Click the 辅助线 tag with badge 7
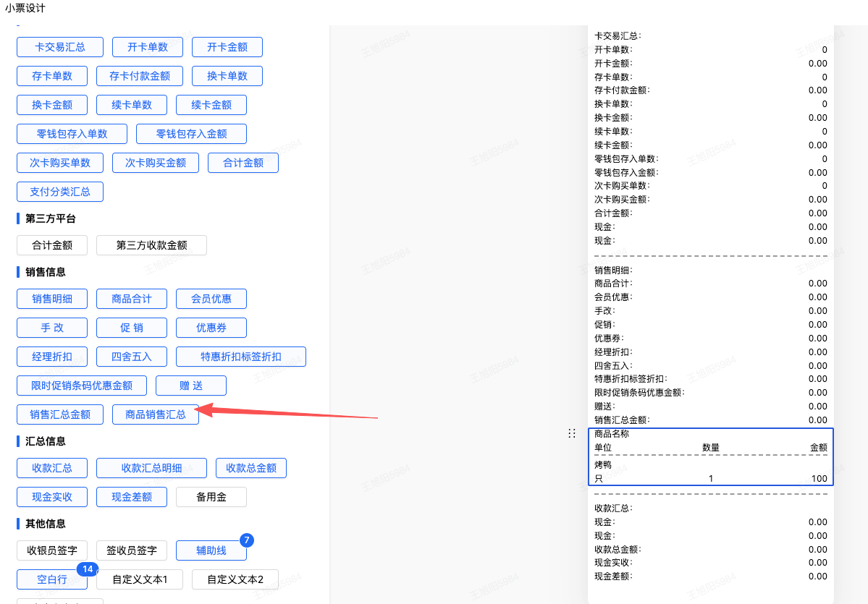This screenshot has height=604, width=868. tap(211, 550)
